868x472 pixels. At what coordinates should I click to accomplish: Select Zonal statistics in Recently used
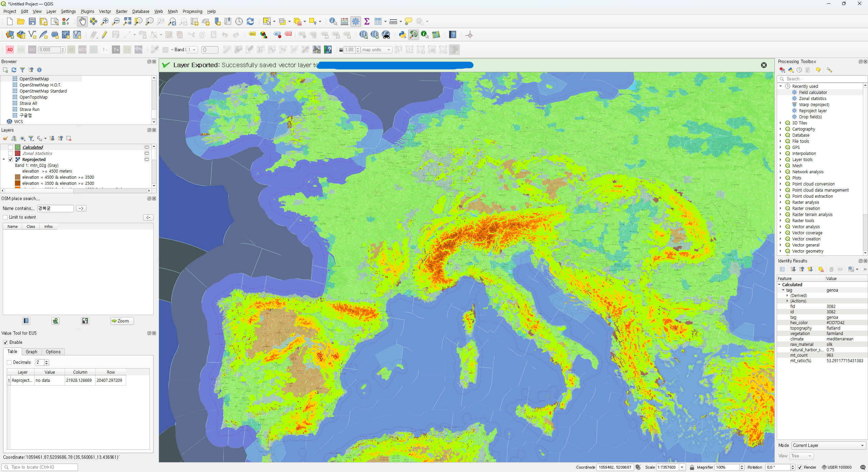click(812, 98)
